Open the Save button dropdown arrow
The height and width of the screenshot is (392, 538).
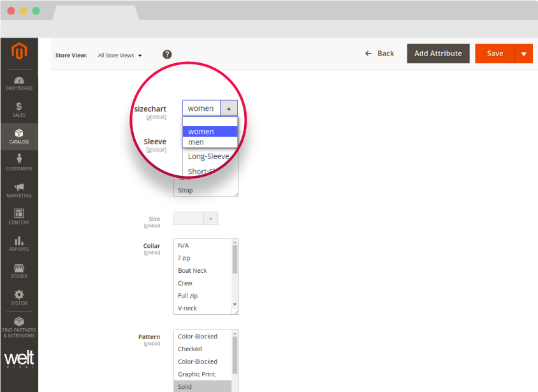point(523,54)
